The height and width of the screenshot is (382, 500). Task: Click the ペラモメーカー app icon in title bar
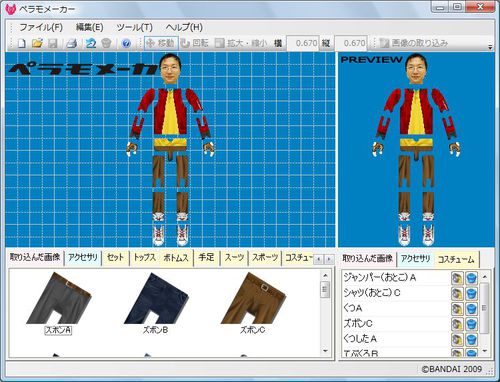pyautogui.click(x=11, y=9)
